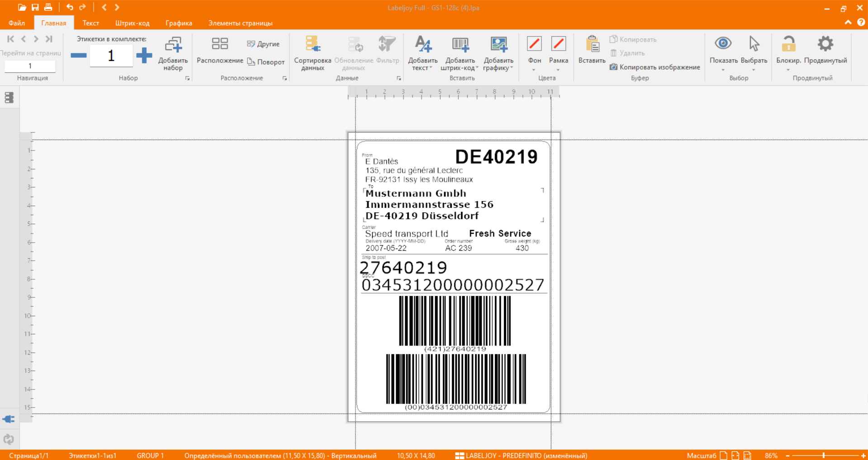Image resolution: width=868 pixels, height=460 pixels.
Task: Redo the last undone action
Action: [x=82, y=7]
